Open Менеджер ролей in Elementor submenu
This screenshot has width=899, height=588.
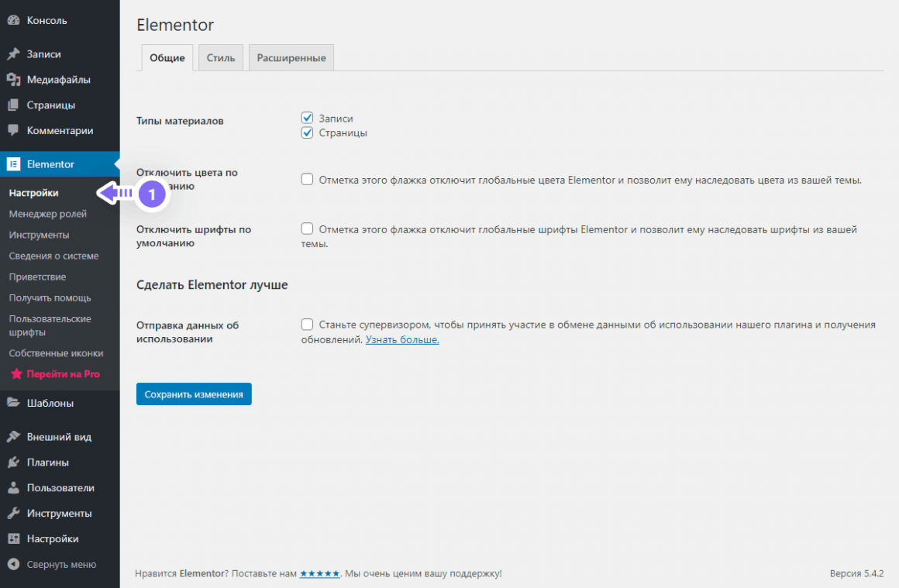coord(48,214)
